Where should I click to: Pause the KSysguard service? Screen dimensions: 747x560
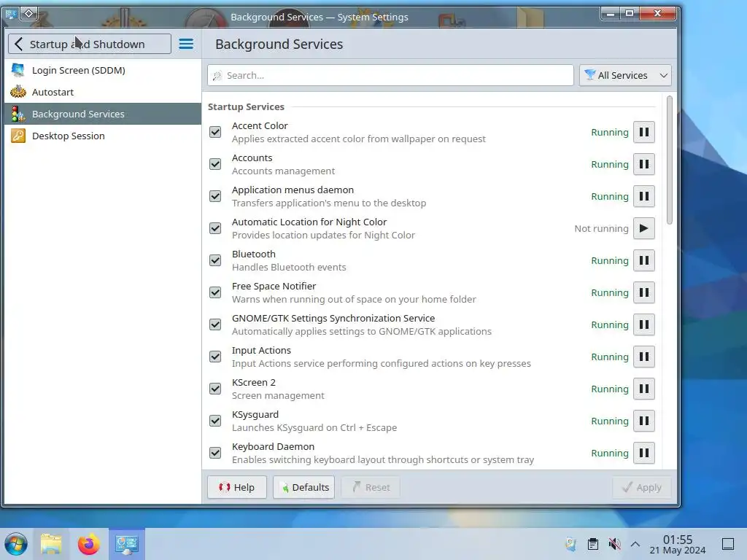point(643,421)
